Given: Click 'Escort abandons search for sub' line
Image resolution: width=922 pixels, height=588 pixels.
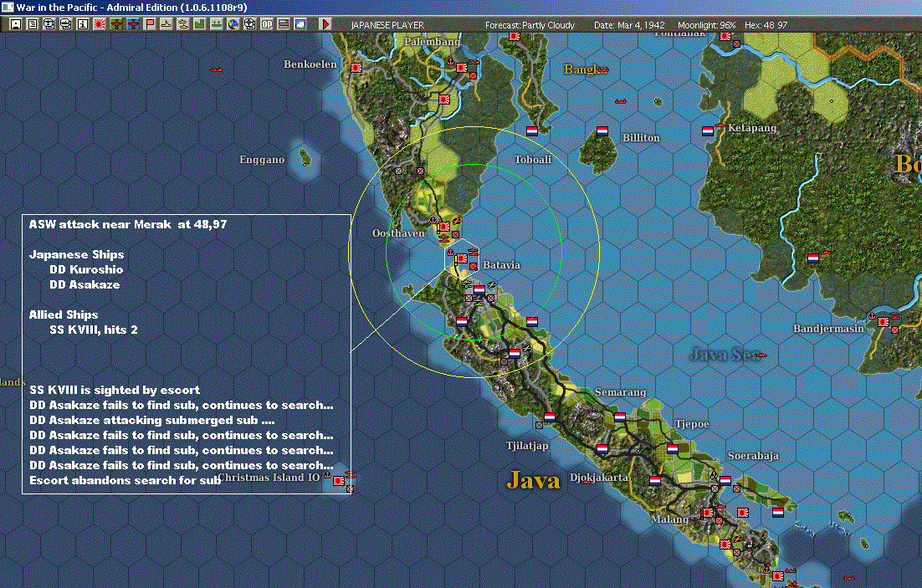Looking at the screenshot, I should pyautogui.click(x=125, y=480).
